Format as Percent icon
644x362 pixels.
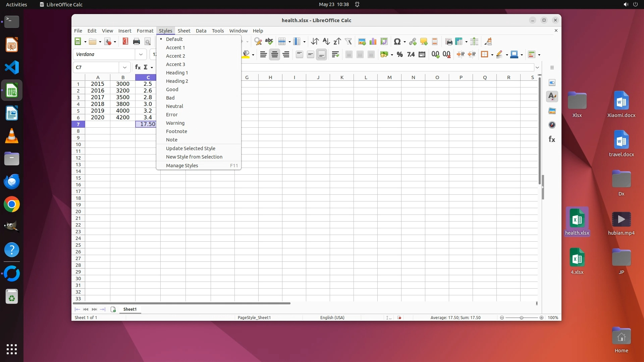(x=399, y=55)
